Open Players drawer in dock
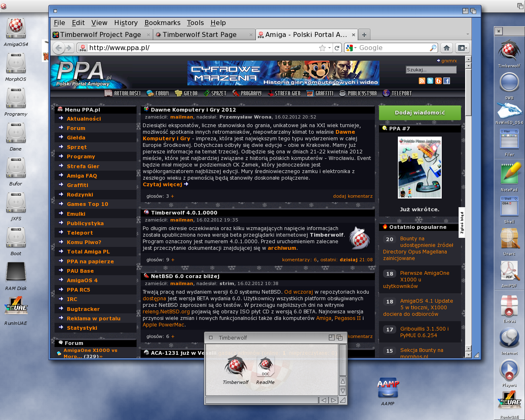This screenshot has height=420, width=525. 509,371
